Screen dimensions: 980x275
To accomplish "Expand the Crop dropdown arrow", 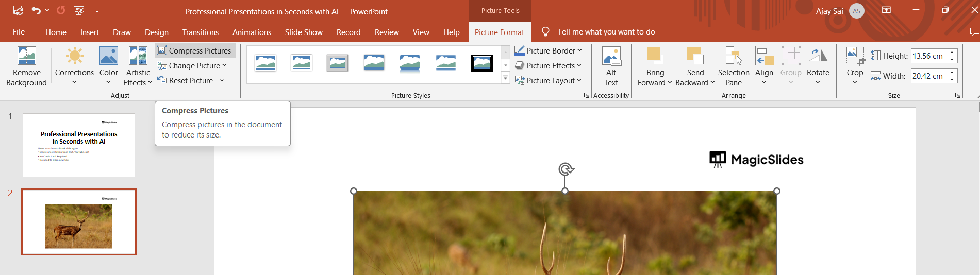I will pos(855,82).
